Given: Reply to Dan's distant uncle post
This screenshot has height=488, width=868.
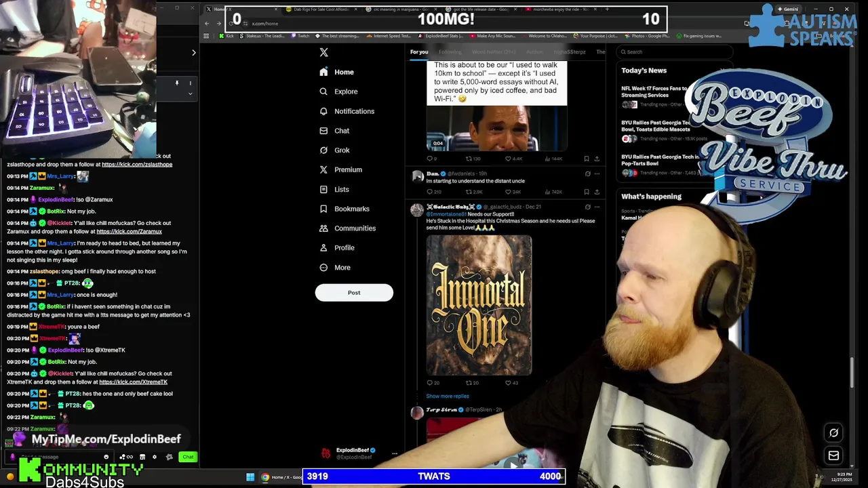Looking at the screenshot, I should coord(433,192).
